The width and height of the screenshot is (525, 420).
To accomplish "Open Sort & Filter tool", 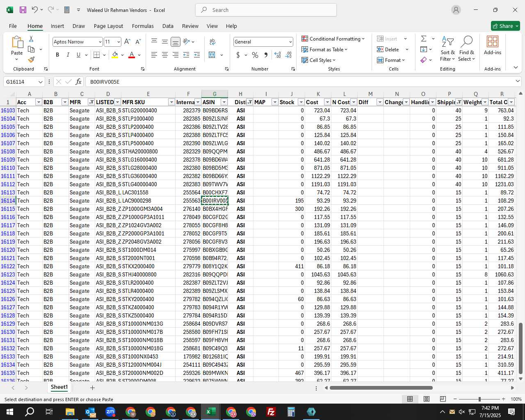I will coord(447,49).
